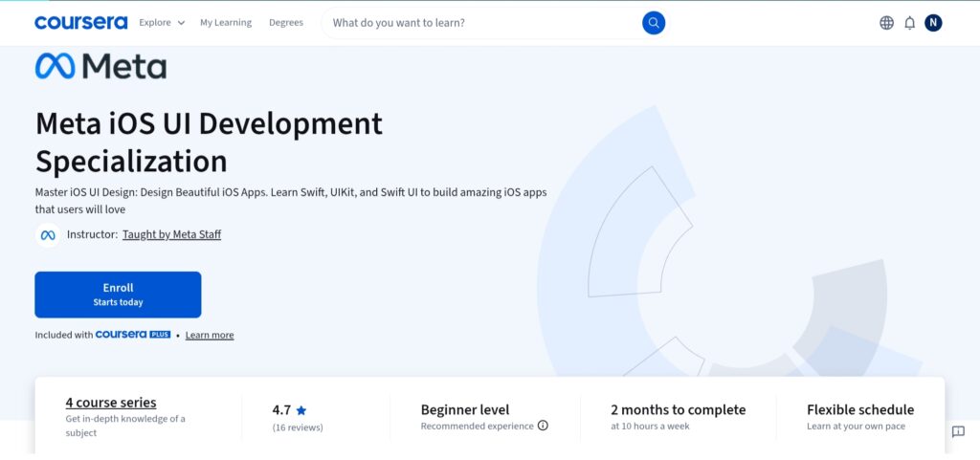Open the language globe icon
The width and height of the screenshot is (980, 460).
point(886,23)
